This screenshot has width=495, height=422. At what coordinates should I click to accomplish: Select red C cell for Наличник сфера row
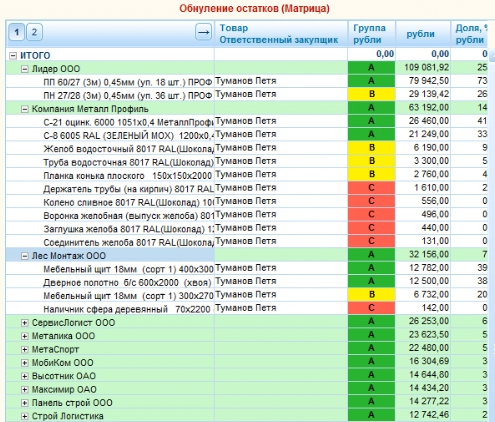click(372, 308)
